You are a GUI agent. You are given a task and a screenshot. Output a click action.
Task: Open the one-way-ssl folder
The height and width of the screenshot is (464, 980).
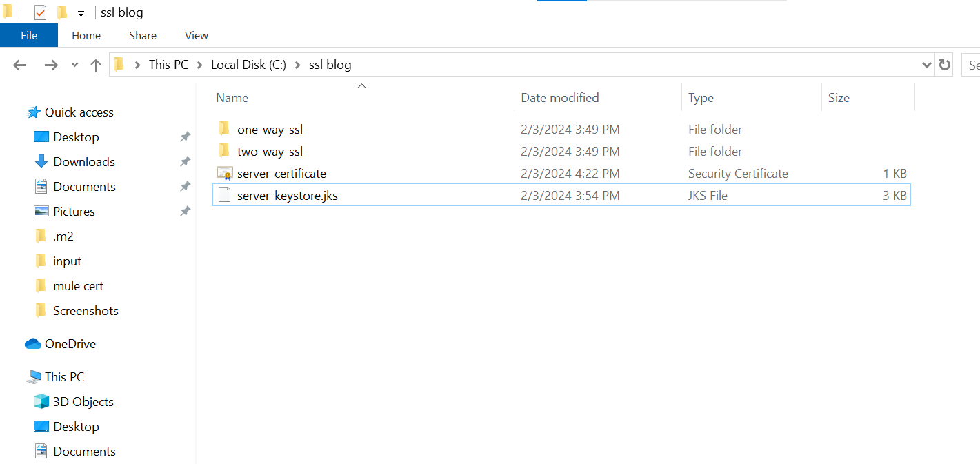tap(270, 130)
